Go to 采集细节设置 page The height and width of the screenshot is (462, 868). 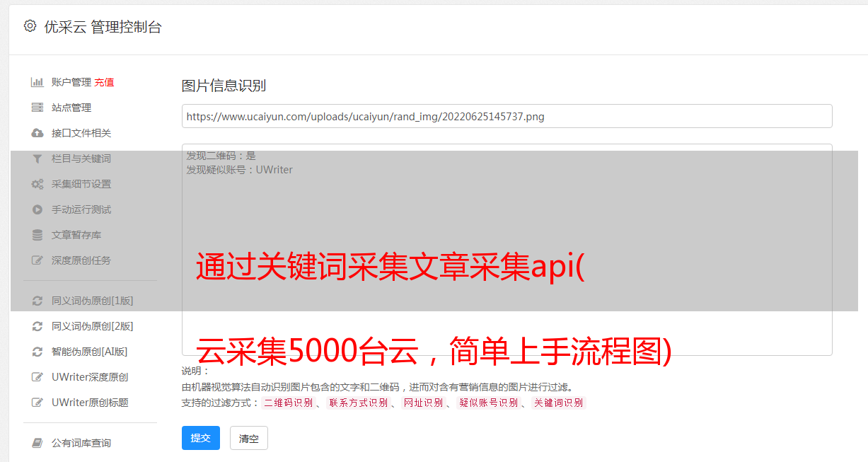point(81,184)
